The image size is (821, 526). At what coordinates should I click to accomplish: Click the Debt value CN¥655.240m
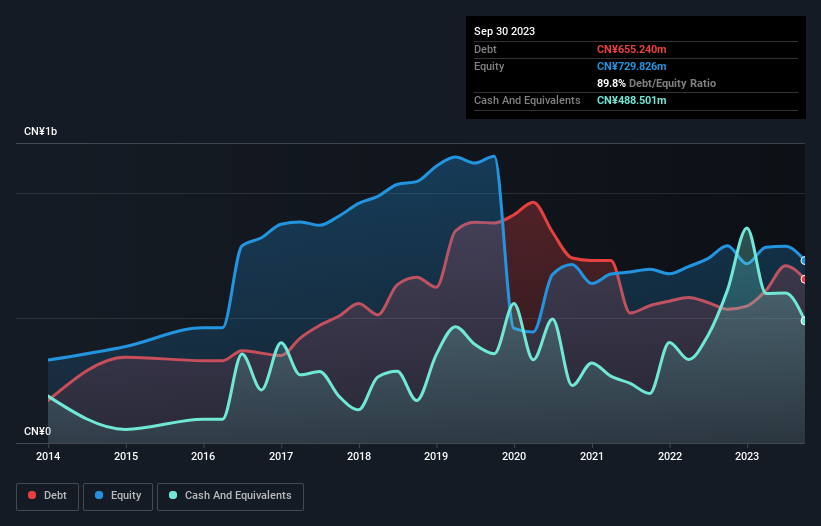point(631,49)
